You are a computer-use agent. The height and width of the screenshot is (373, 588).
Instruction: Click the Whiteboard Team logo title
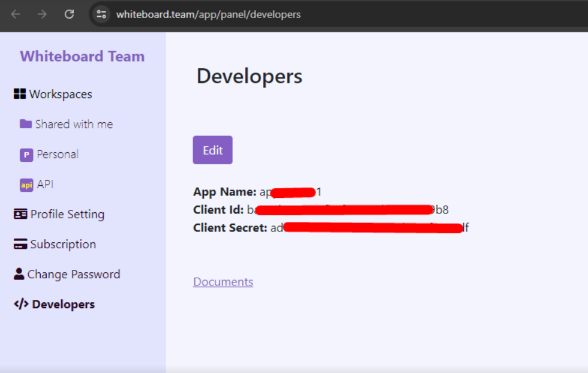click(x=82, y=56)
